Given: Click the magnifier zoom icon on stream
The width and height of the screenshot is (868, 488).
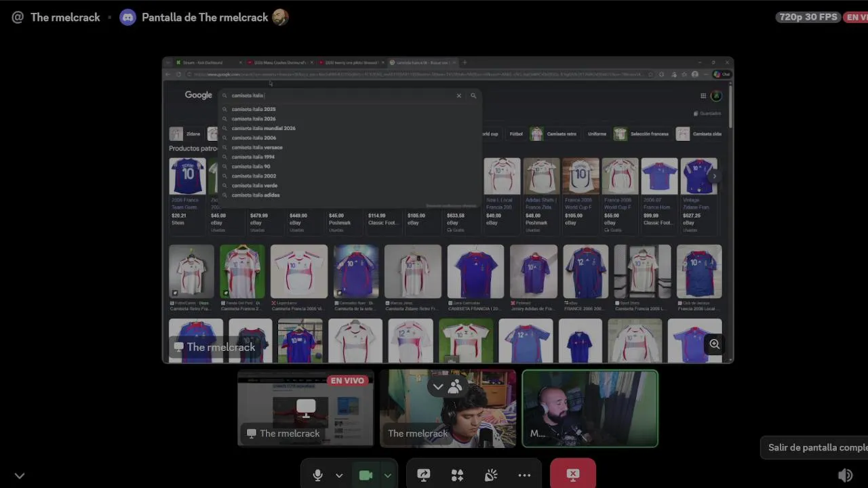Looking at the screenshot, I should [x=714, y=344].
